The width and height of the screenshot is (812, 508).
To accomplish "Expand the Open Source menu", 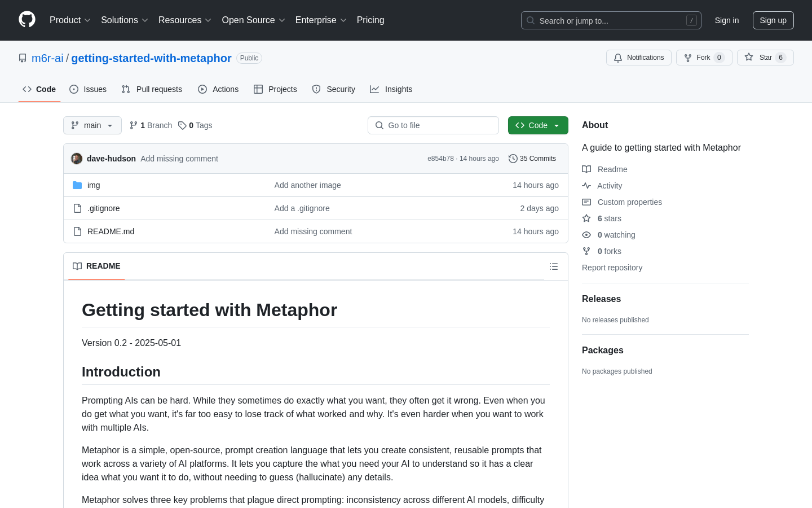I will coord(254,20).
